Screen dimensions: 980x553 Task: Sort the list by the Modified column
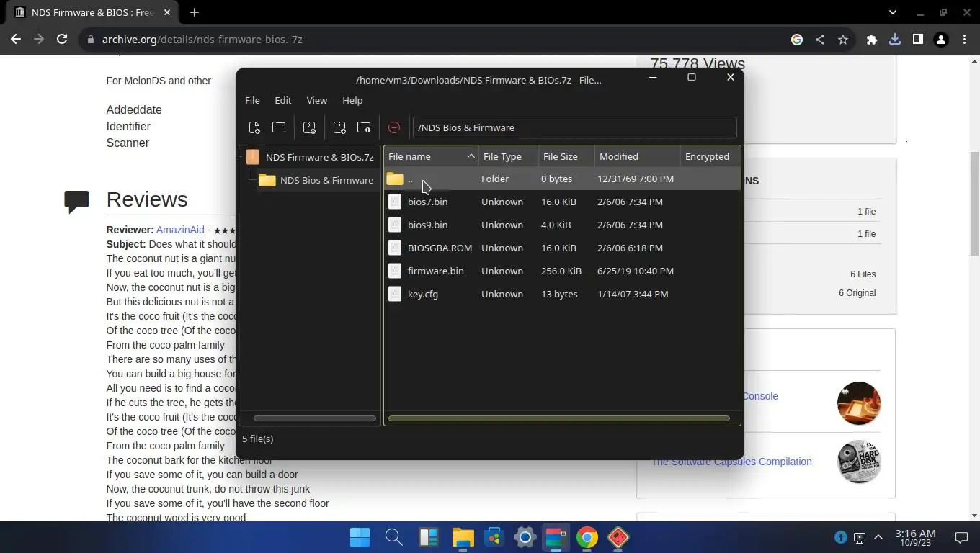[x=637, y=156]
